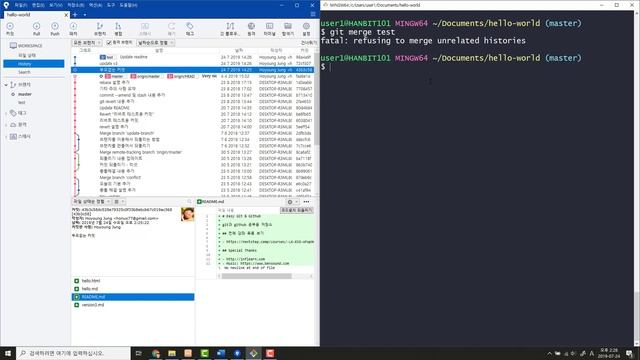640x360 pixels.
Task: Click the Commit toolbar icon in SourceTree
Action: pos(10,29)
